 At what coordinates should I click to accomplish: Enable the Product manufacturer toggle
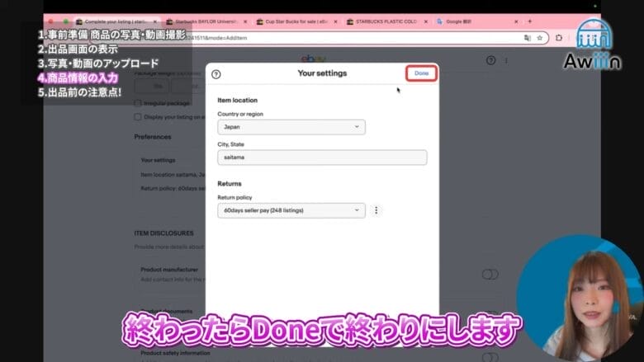pos(490,275)
